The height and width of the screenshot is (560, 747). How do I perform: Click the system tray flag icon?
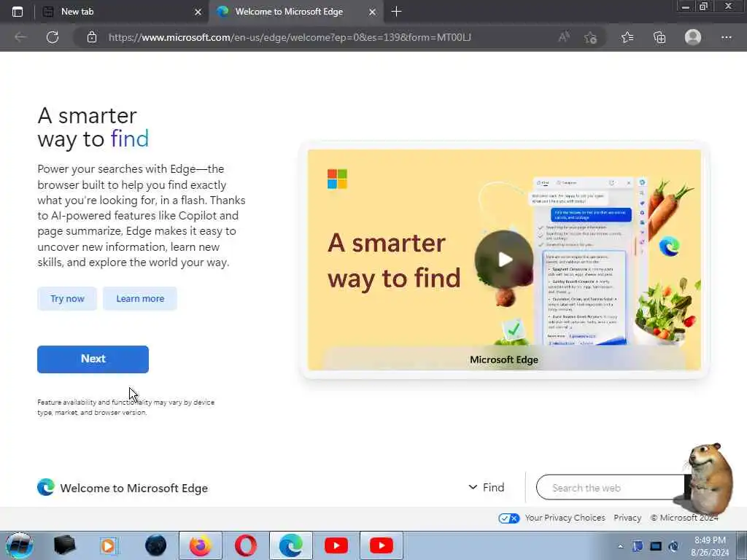(638, 547)
